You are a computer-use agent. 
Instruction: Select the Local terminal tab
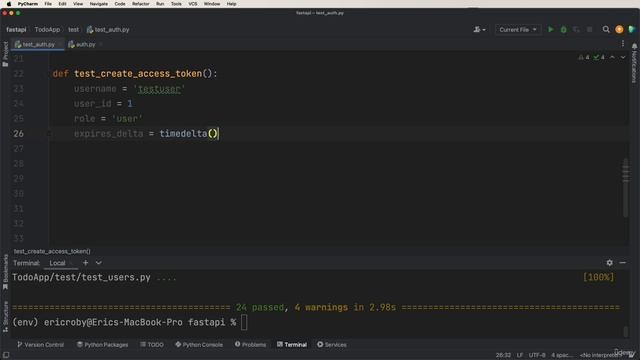(x=57, y=263)
